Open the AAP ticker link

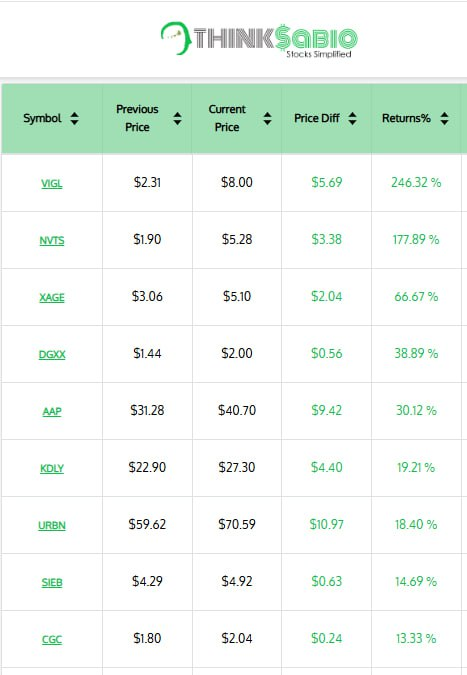[52, 412]
